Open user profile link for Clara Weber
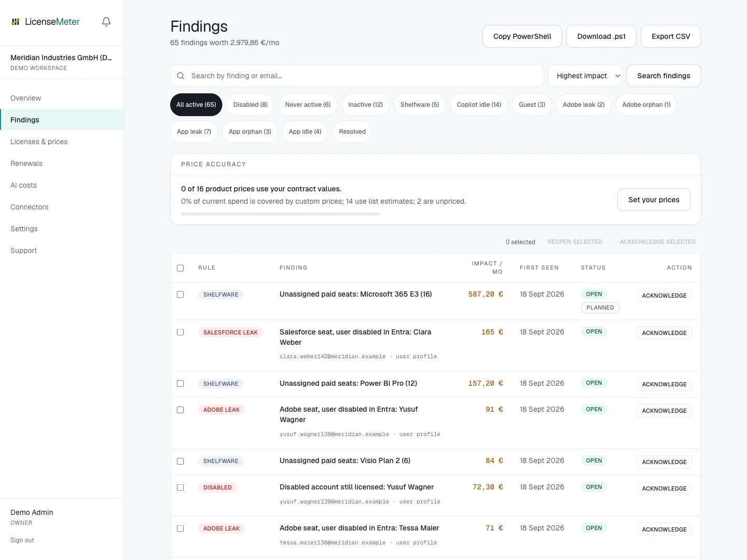 417,357
